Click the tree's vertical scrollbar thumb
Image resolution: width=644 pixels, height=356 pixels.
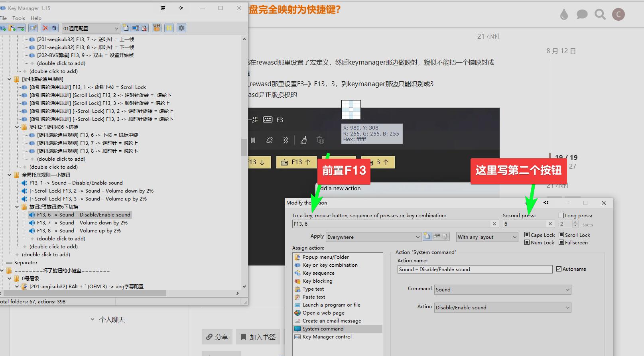244,148
